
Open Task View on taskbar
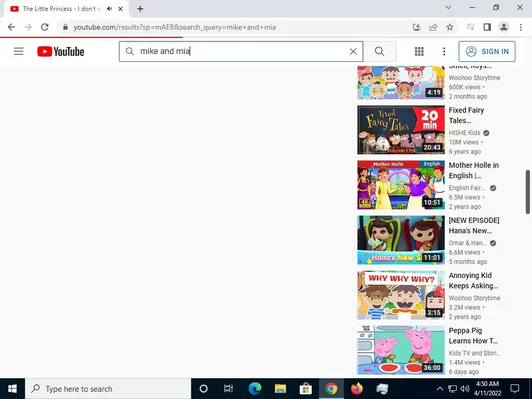tap(229, 389)
